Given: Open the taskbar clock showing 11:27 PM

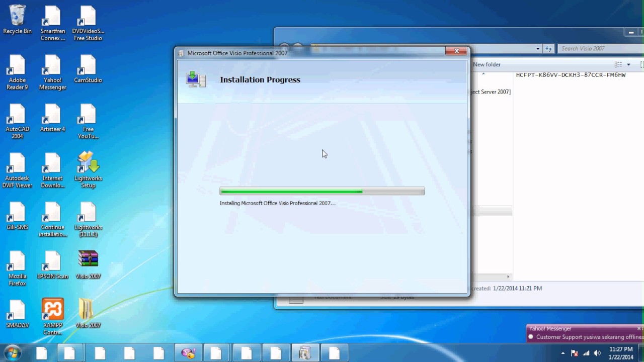Looking at the screenshot, I should 621,353.
